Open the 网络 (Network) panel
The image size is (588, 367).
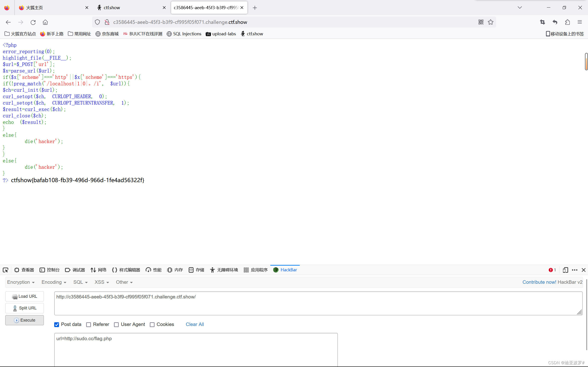point(98,270)
